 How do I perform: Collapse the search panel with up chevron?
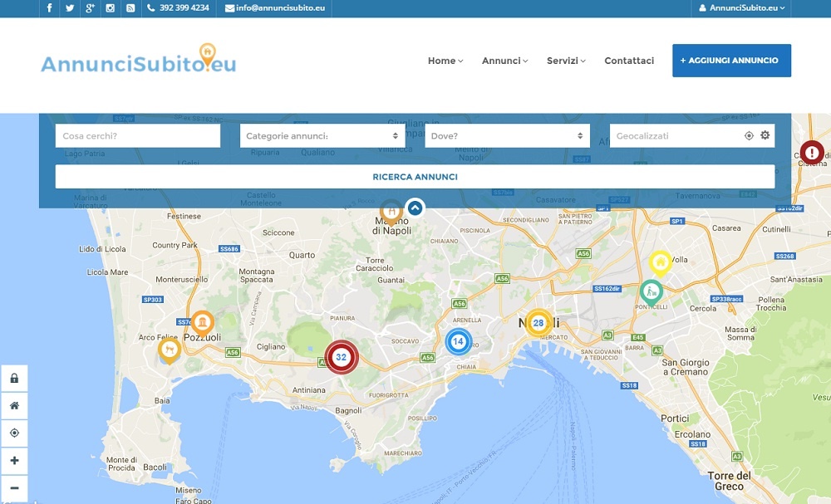click(x=415, y=208)
